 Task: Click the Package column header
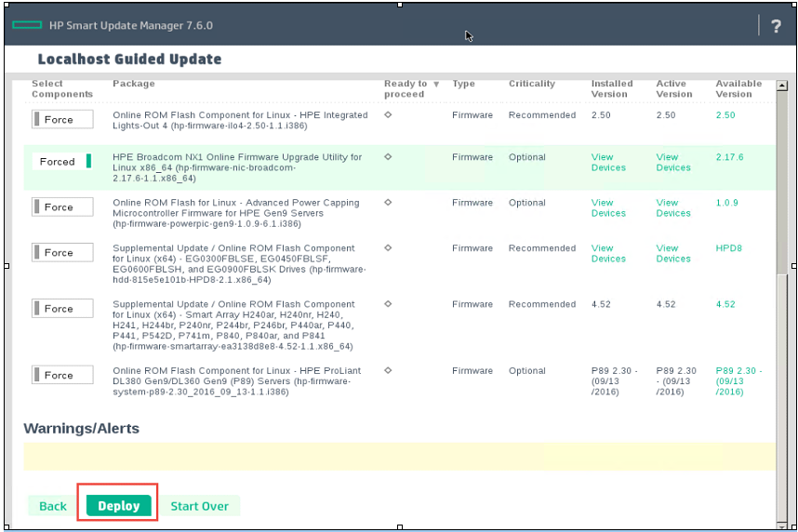point(133,84)
